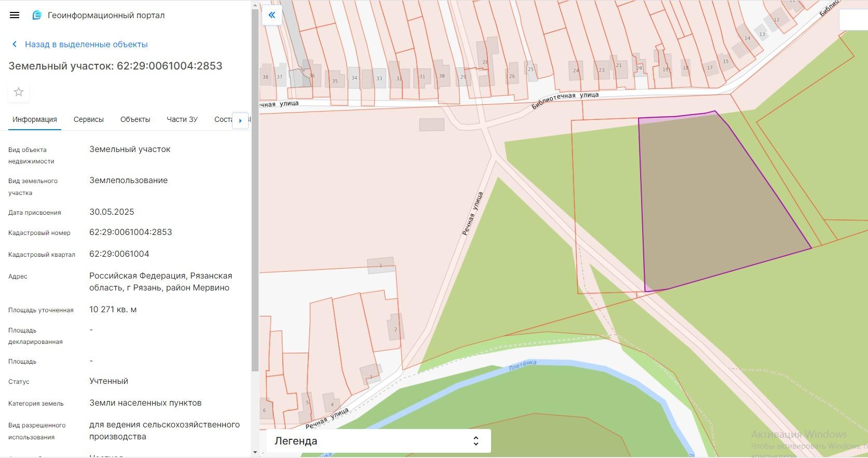Switch to the Информация tab
Screen dimensions: 868x458
35,119
